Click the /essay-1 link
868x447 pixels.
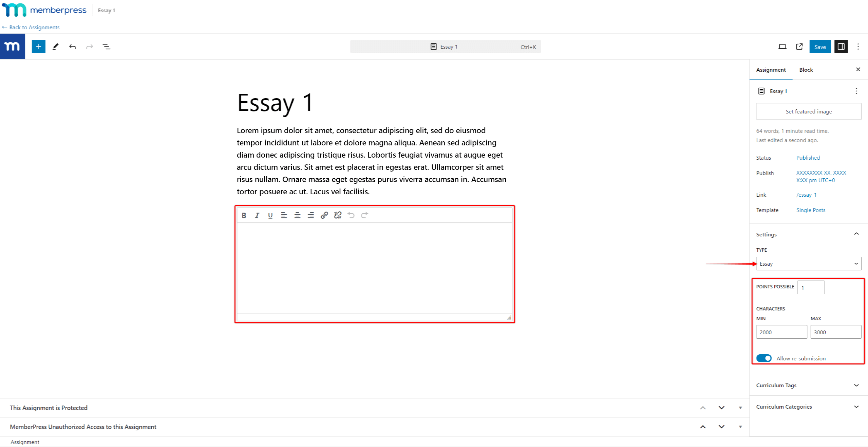coord(806,195)
